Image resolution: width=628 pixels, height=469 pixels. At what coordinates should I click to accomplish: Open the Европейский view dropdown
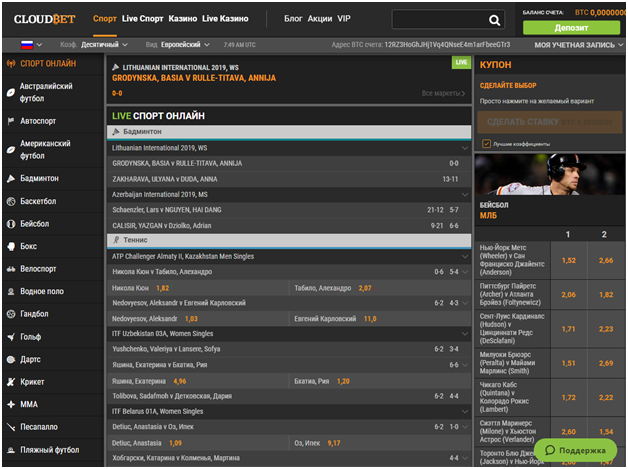point(185,45)
